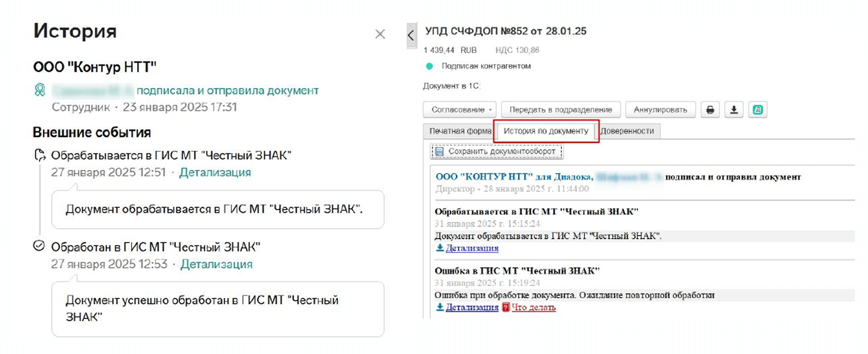Image resolution: width=868 pixels, height=354 pixels.
Task: Click the Аннулировать button
Action: click(660, 109)
